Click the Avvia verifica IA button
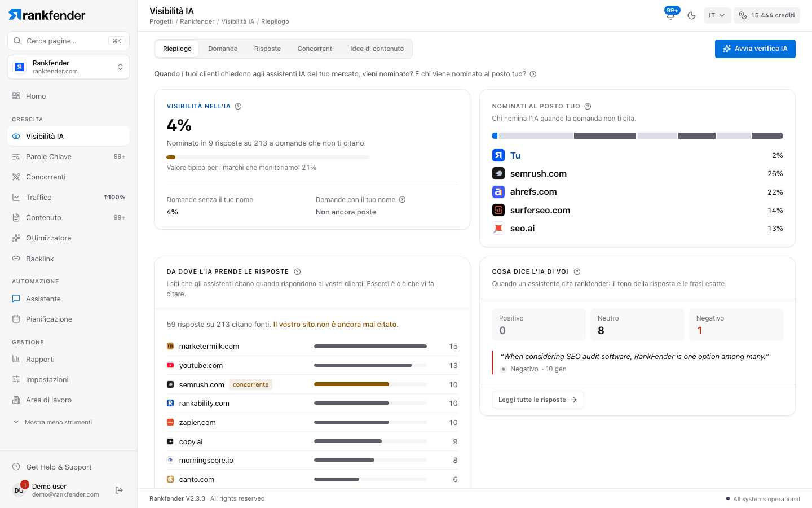 755,49
